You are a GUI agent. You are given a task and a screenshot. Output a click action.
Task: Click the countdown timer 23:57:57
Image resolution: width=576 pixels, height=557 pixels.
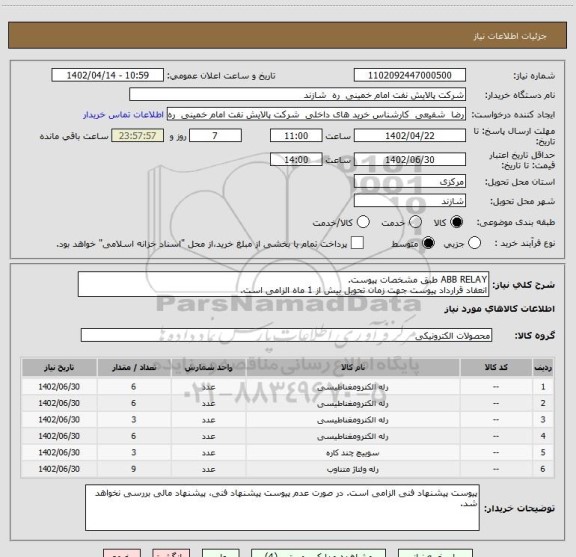tap(138, 136)
